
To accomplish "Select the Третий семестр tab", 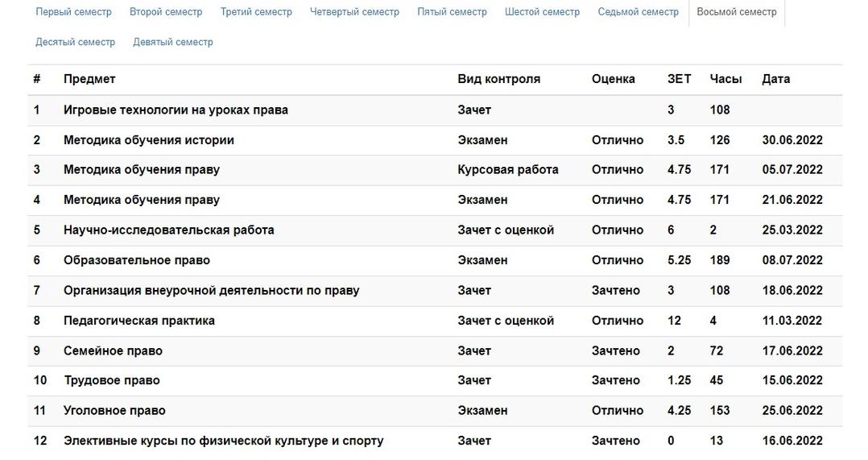I will 256,11.
